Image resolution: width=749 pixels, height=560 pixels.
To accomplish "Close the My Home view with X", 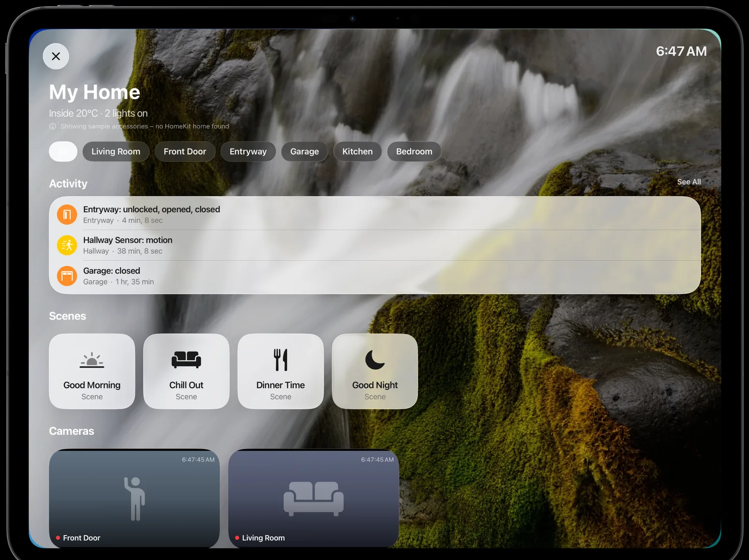I will click(x=56, y=56).
